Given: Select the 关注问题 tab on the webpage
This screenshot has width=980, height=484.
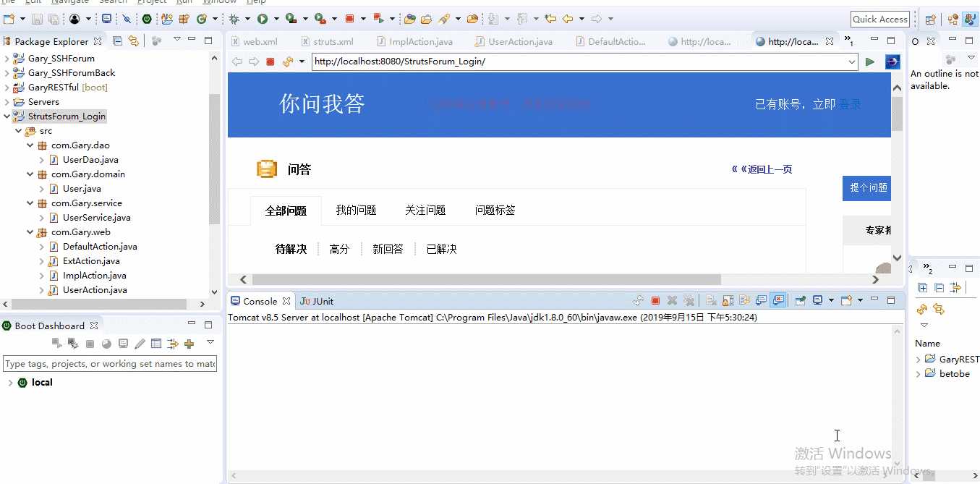Looking at the screenshot, I should (425, 211).
